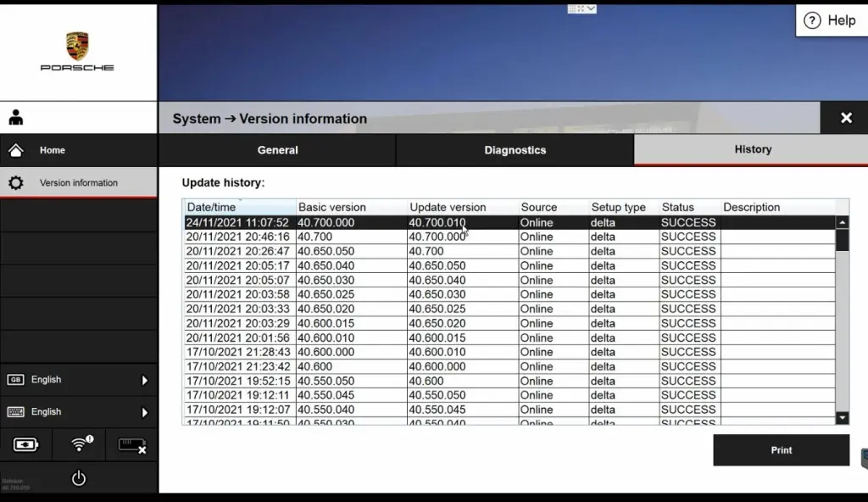Click the scrollbar up arrow in update history
The height and width of the screenshot is (502, 868).
(x=842, y=223)
